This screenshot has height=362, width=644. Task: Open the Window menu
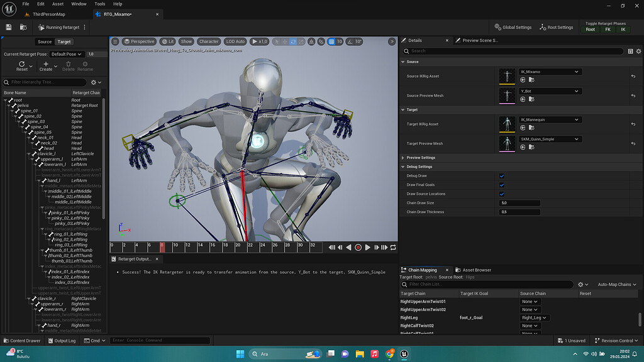click(79, 4)
